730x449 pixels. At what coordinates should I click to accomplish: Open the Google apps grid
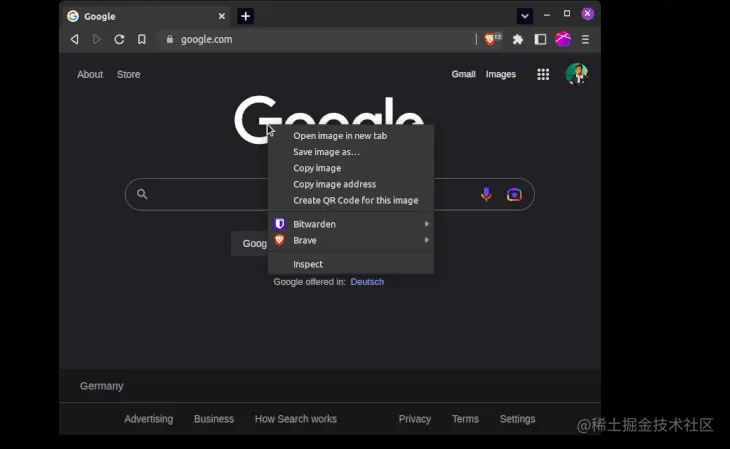[543, 75]
